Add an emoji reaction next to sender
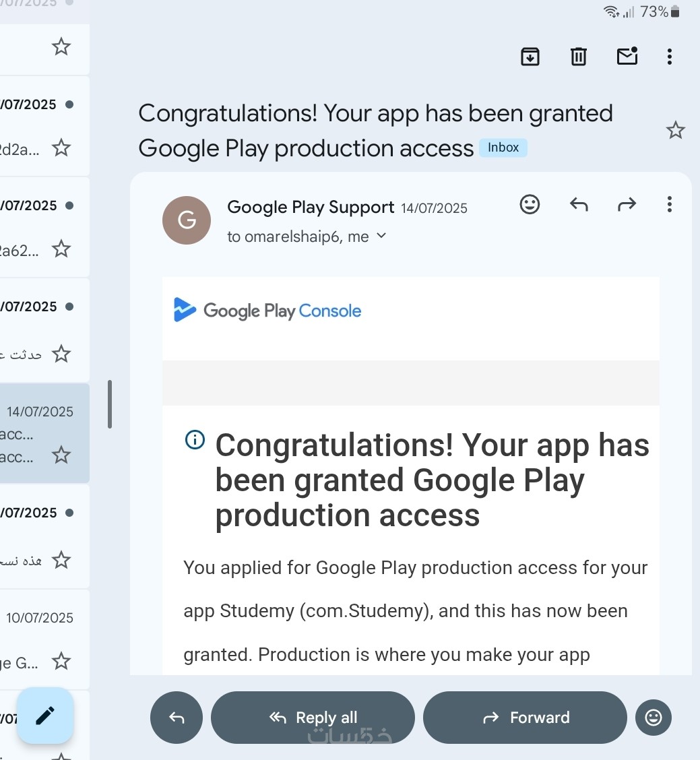This screenshot has width=700, height=760. 530,204
